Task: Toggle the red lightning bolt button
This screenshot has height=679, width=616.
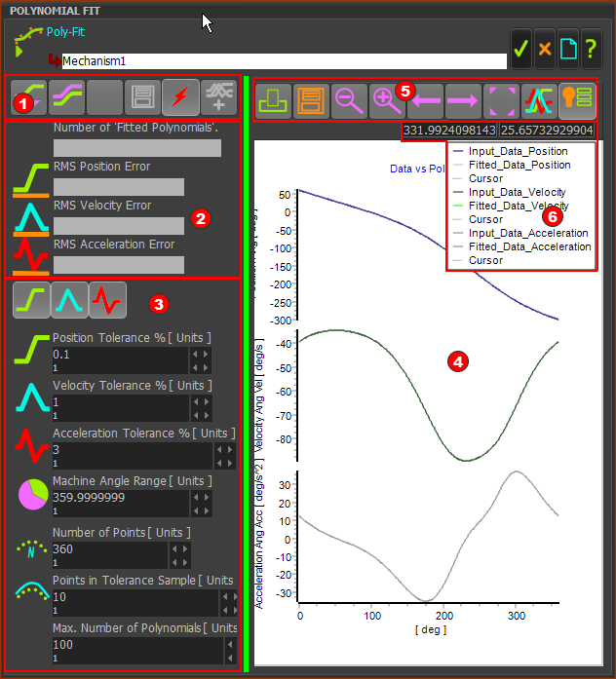Action: pos(180,97)
